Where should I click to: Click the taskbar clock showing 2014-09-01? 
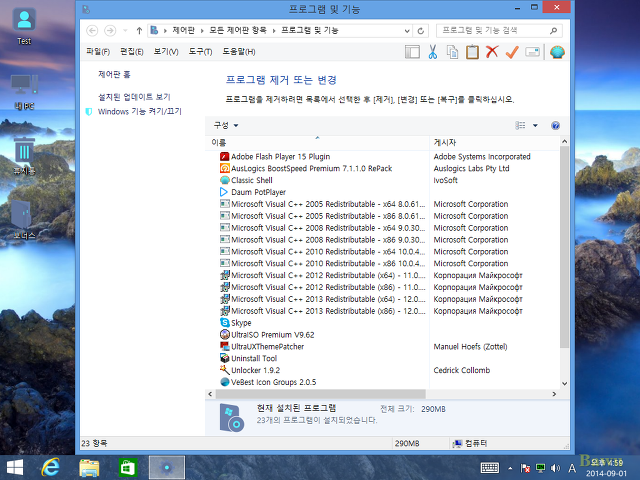[606, 468]
